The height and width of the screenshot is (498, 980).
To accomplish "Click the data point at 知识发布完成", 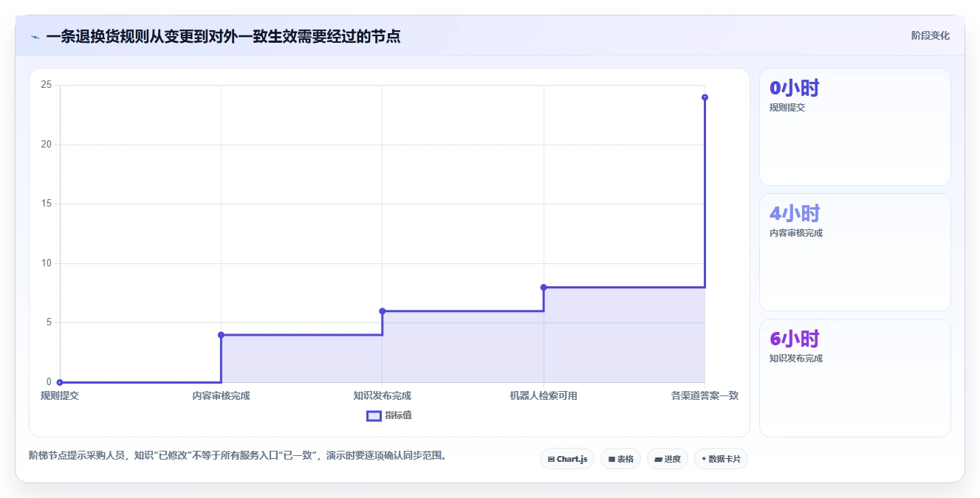I will 383,311.
